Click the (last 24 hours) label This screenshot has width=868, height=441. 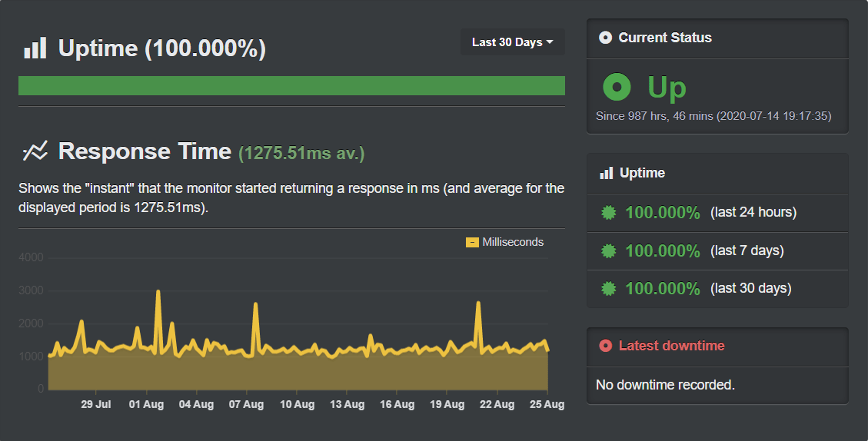(x=753, y=213)
